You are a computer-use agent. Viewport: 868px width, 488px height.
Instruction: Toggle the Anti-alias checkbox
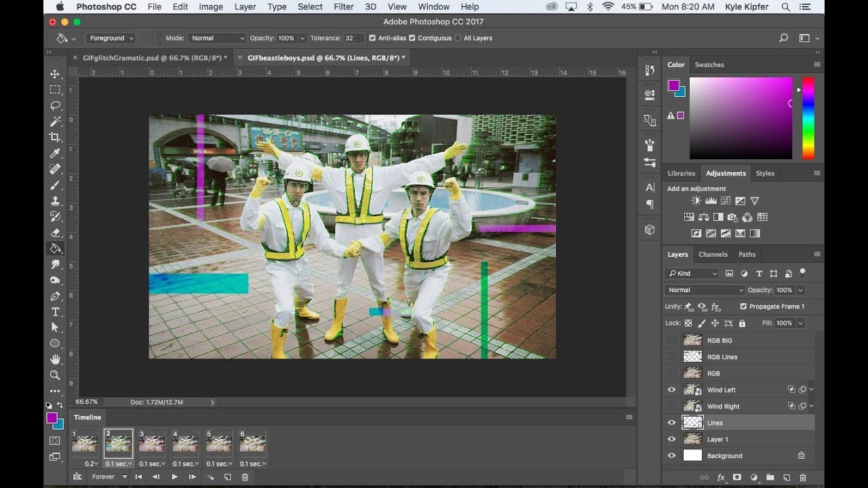point(372,38)
